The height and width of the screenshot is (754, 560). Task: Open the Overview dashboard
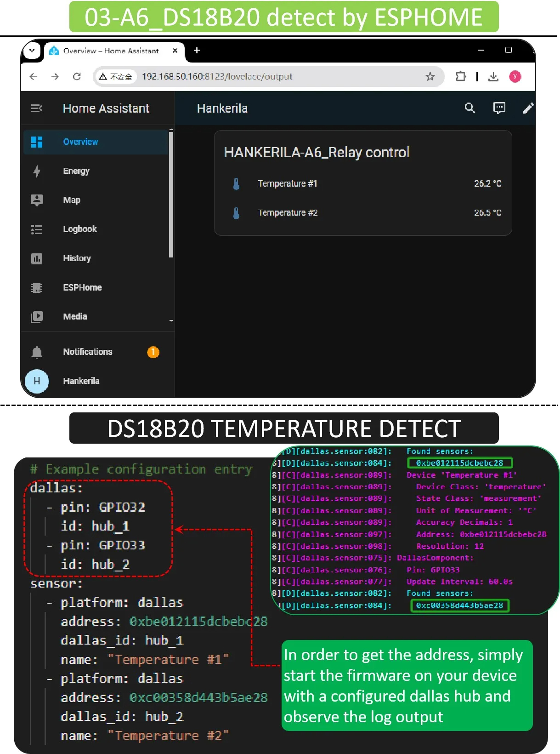[96, 142]
